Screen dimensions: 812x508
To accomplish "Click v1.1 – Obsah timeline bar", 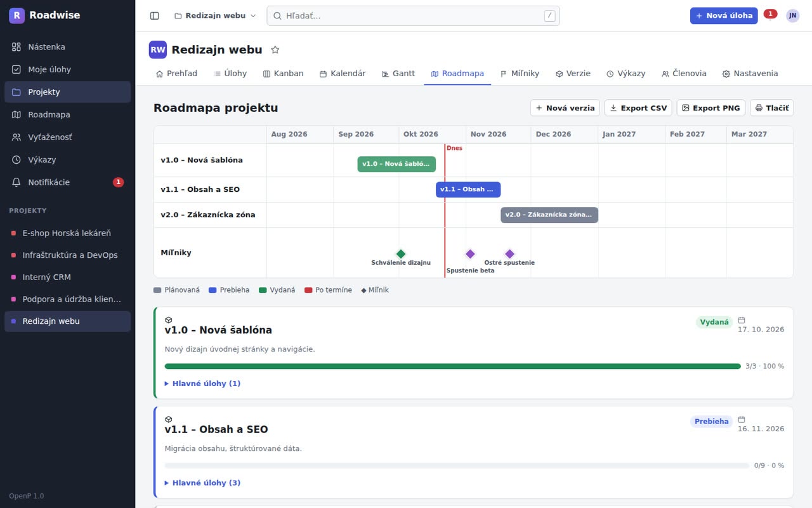I will point(468,189).
